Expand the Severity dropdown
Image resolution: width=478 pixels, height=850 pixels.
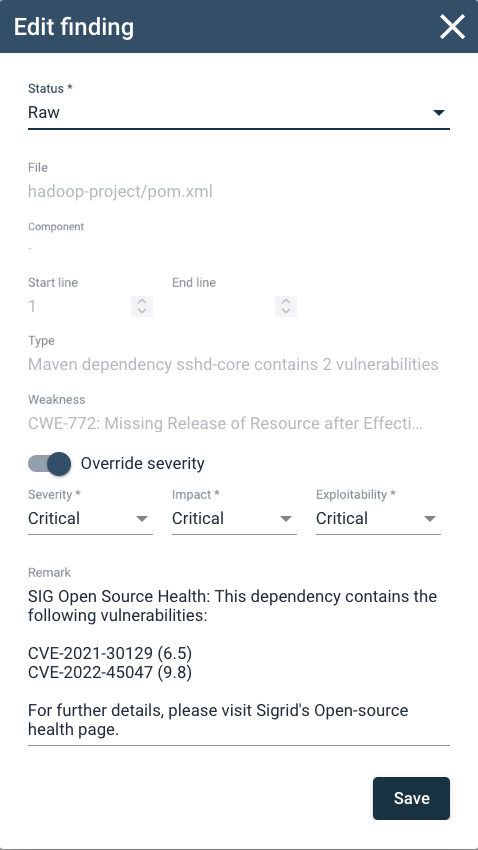[x=90, y=518]
